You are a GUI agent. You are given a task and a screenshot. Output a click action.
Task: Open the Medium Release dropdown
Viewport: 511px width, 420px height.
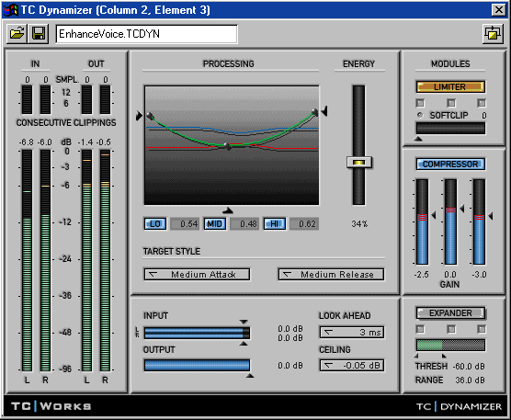tap(331, 275)
